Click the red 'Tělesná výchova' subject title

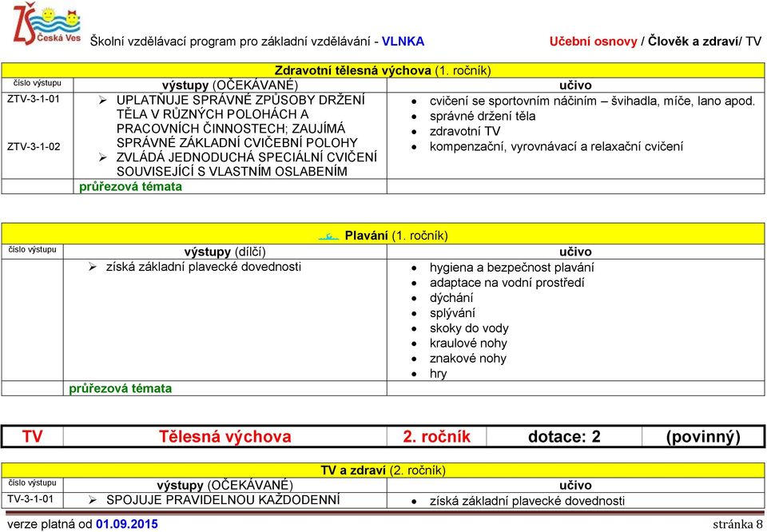(225, 437)
